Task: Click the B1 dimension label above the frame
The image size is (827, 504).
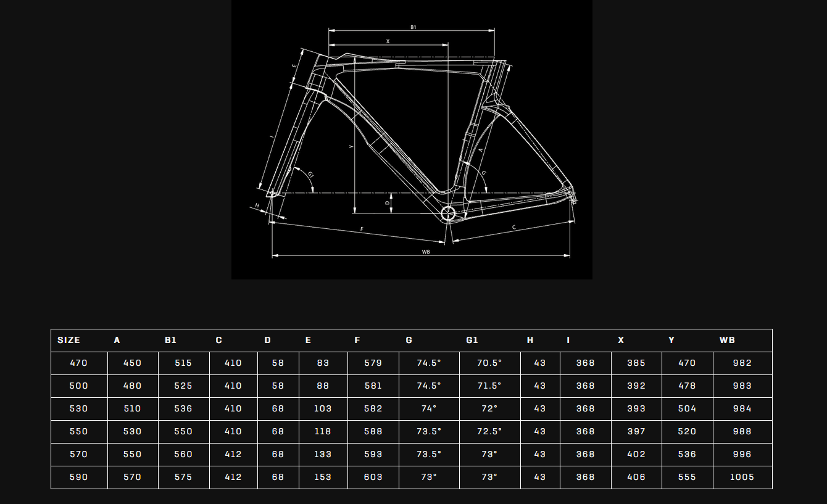Action: [413, 27]
